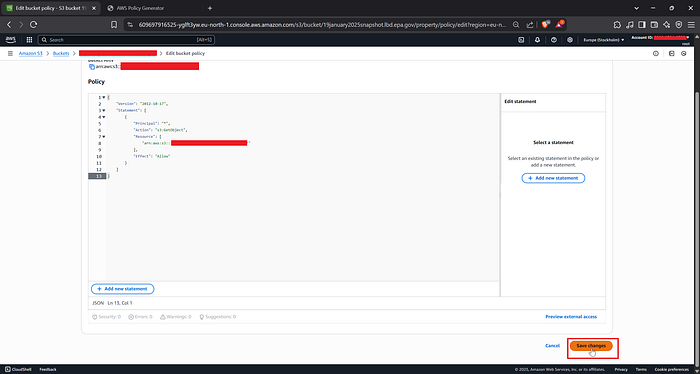
Task: Open the tab search dropdown arrow
Action: (636, 8)
